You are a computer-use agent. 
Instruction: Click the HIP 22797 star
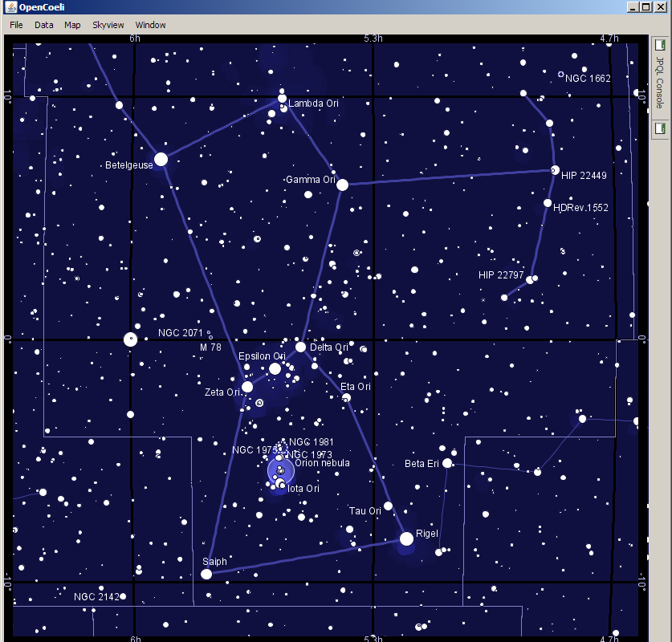[530, 279]
